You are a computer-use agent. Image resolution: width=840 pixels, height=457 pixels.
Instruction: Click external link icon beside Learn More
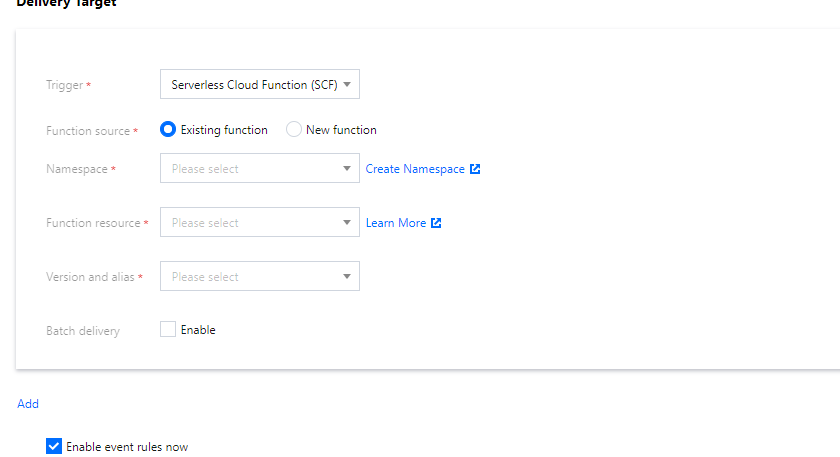click(436, 223)
